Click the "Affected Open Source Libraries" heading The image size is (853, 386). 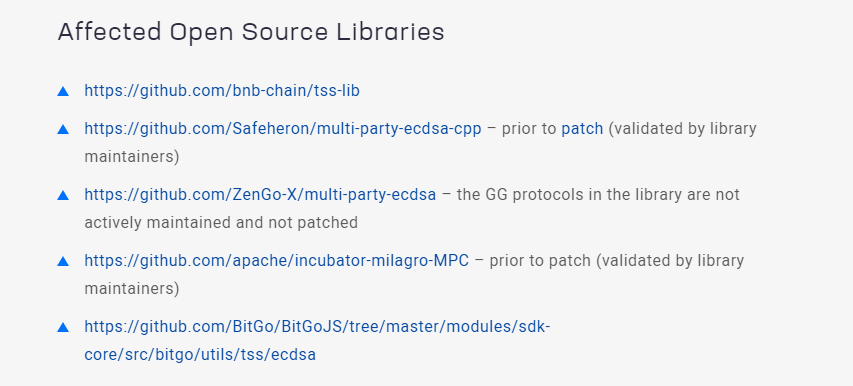[251, 32]
